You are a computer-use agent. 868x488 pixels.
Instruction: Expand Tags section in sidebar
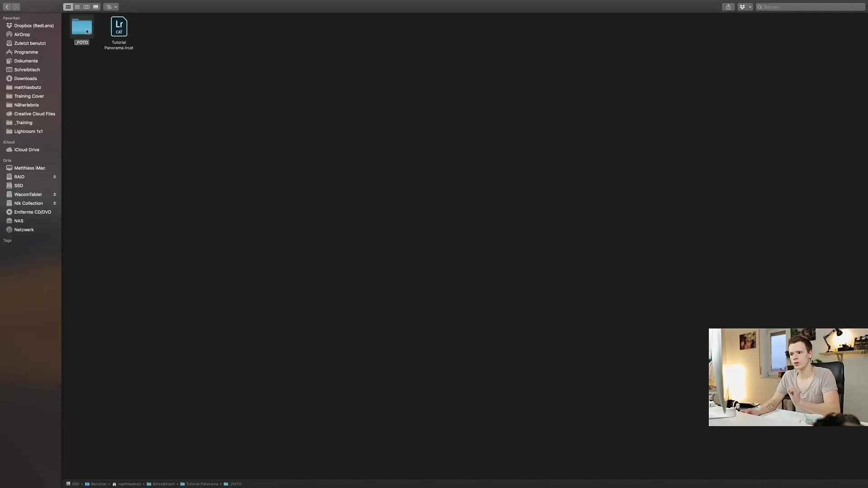point(7,241)
